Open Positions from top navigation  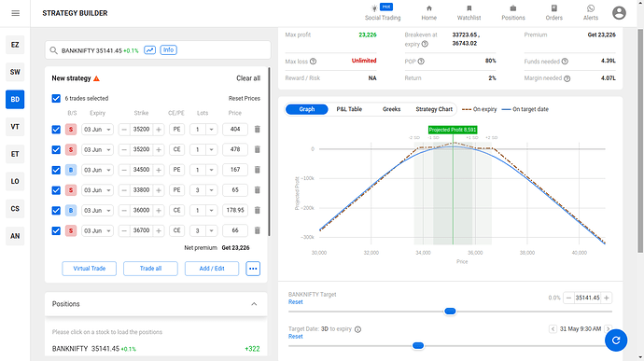(x=513, y=13)
